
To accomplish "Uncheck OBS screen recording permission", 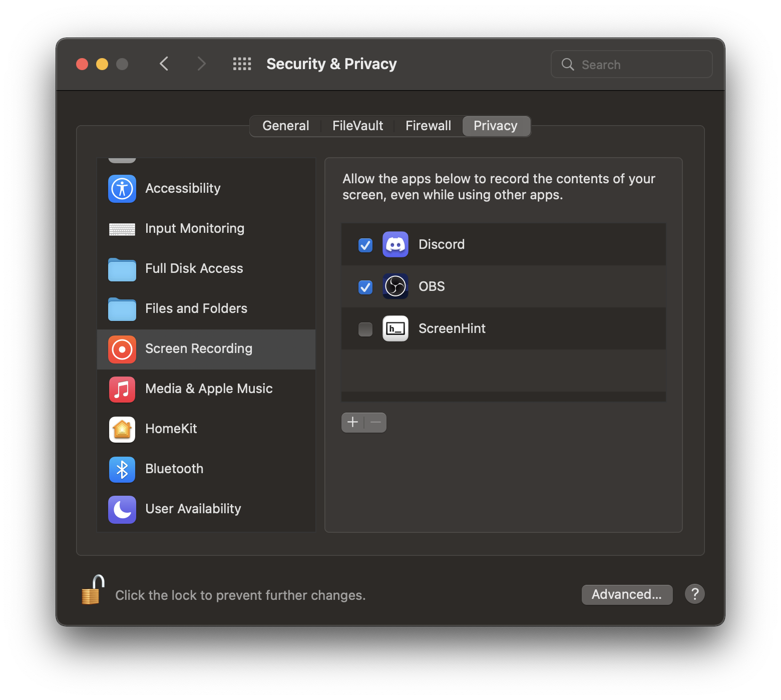I will pos(365,287).
